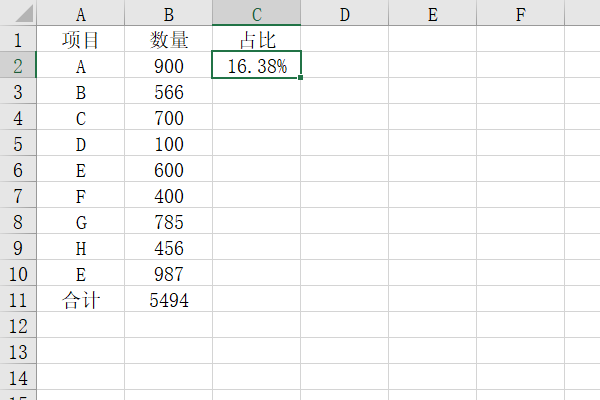Select row 10 header
Image resolution: width=600 pixels, height=400 pixels.
click(18, 273)
